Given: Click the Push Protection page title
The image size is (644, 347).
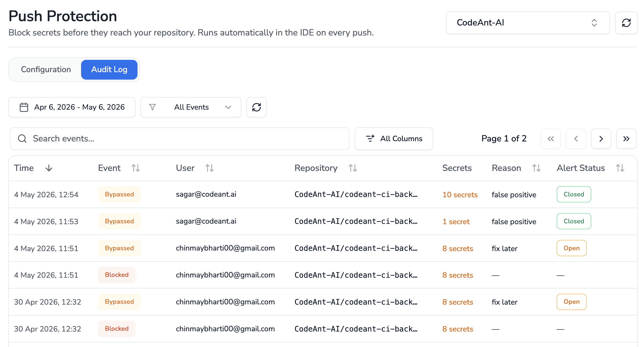Looking at the screenshot, I should click(x=63, y=16).
